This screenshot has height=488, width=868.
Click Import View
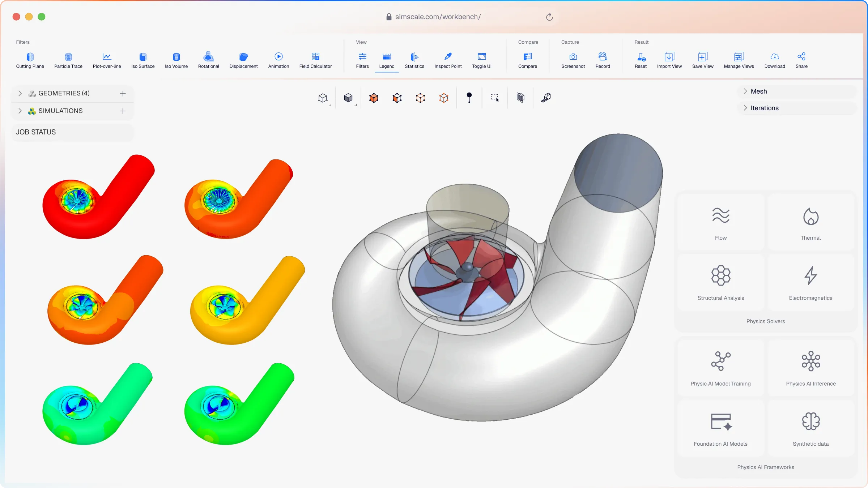[x=669, y=60]
